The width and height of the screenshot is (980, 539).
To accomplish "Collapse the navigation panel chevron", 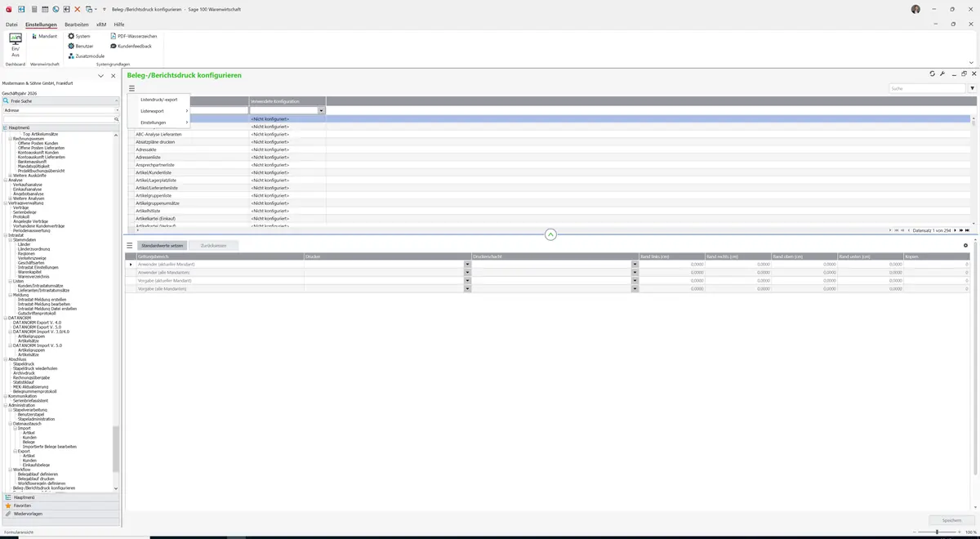I will coord(100,76).
